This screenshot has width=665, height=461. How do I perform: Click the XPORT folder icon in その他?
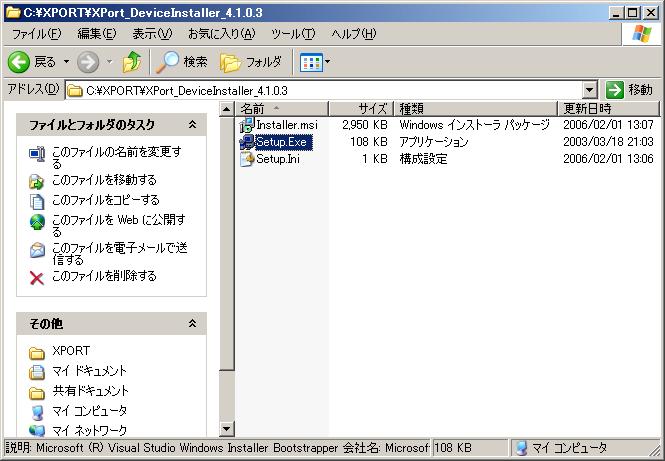[37, 353]
